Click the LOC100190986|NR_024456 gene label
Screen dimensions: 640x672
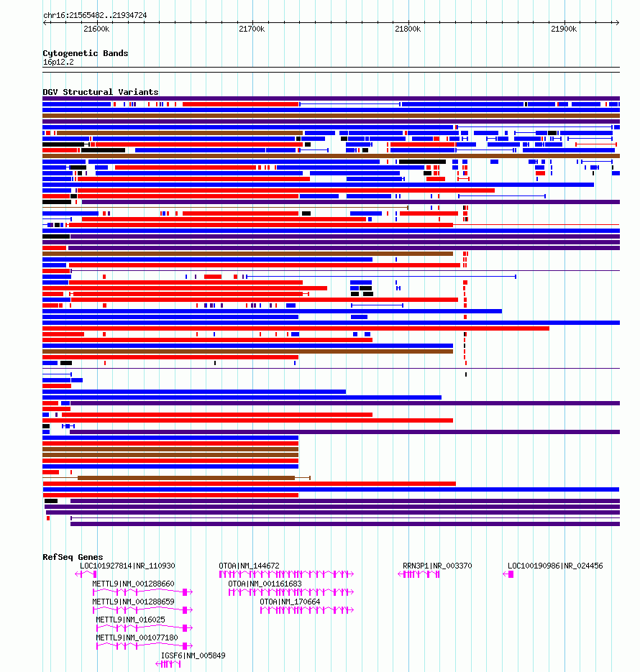tap(555, 566)
